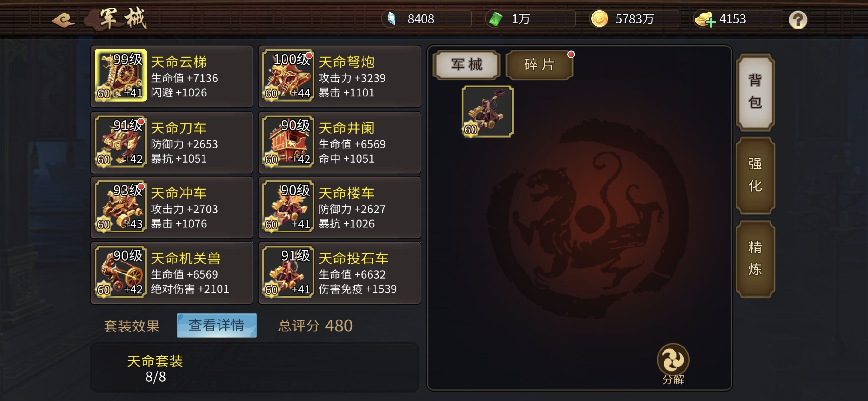Open the 背包 side tab
Screen dimensions: 868x401
(x=755, y=92)
